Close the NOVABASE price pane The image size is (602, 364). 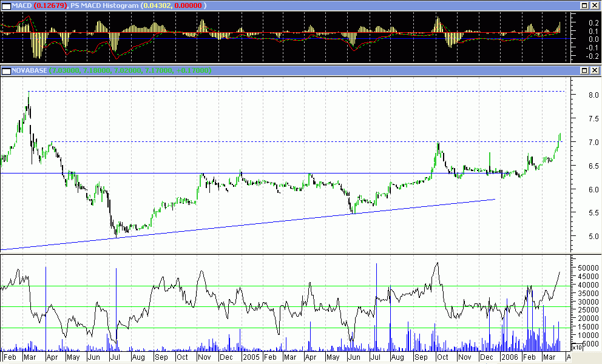point(595,71)
